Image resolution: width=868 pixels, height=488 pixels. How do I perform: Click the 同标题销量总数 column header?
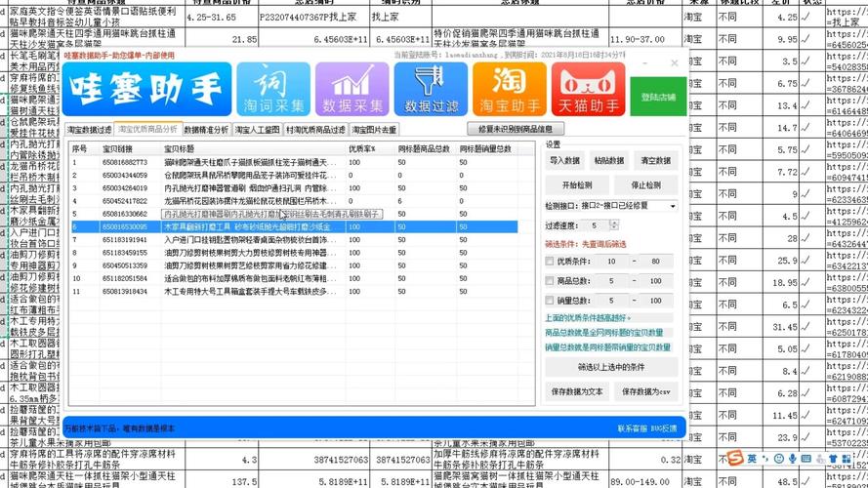[487, 149]
